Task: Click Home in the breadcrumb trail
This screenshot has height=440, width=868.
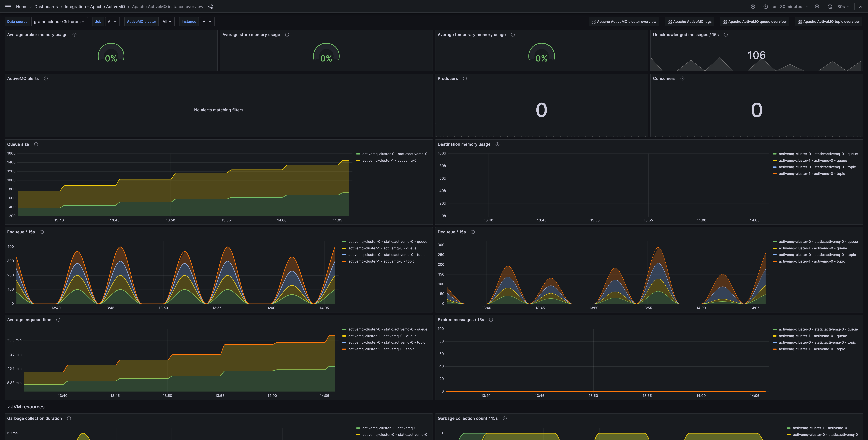Action: pos(21,6)
